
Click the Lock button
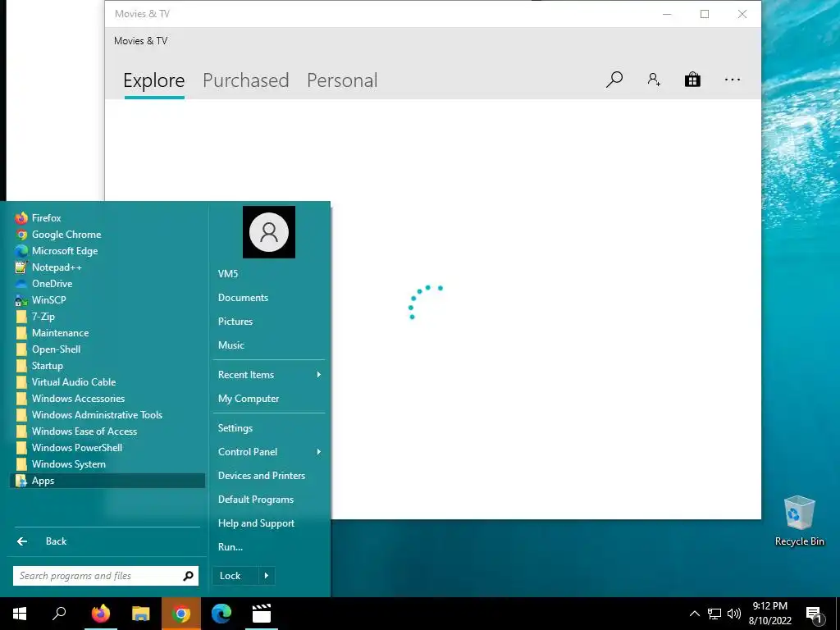[x=235, y=576]
